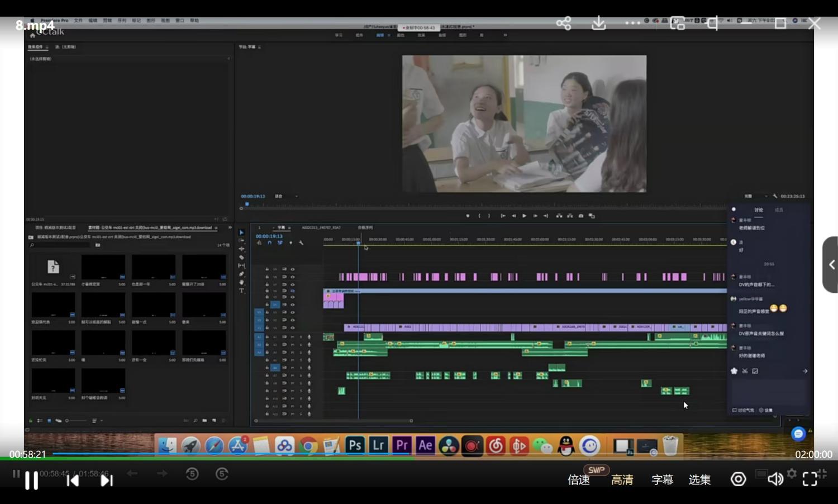Click the image icon in chat input toolbar
Viewport: 838px width, 504px height.
[x=755, y=371]
